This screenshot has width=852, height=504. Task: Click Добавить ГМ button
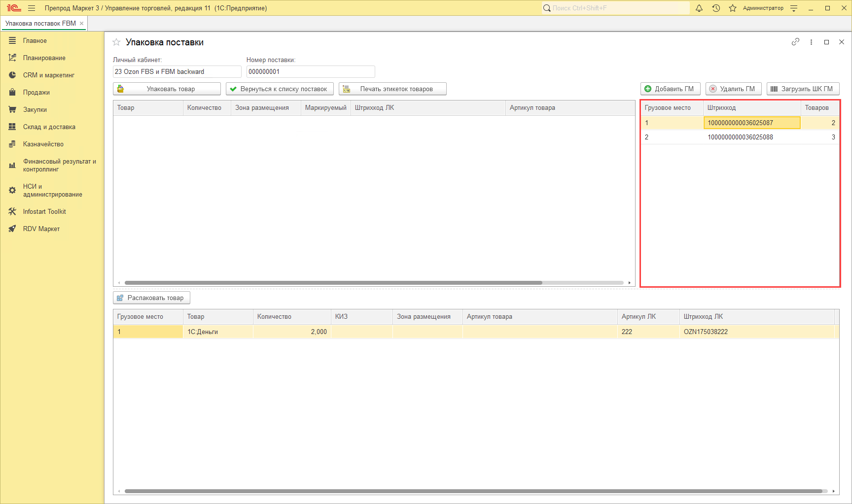[670, 89]
